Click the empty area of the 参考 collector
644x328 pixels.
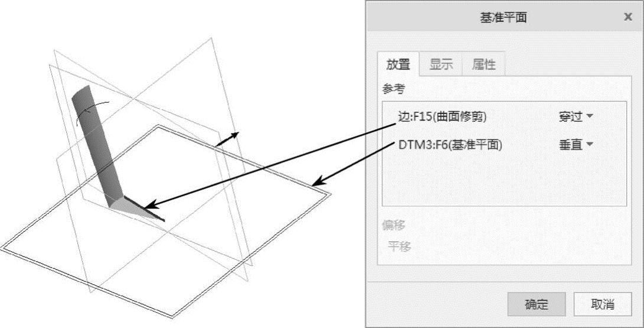[504, 181]
